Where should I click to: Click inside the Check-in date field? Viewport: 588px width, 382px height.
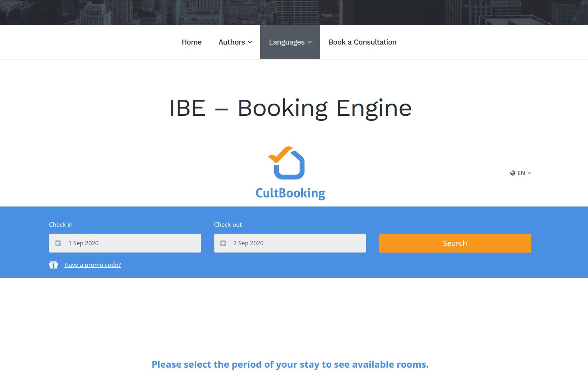tap(124, 243)
